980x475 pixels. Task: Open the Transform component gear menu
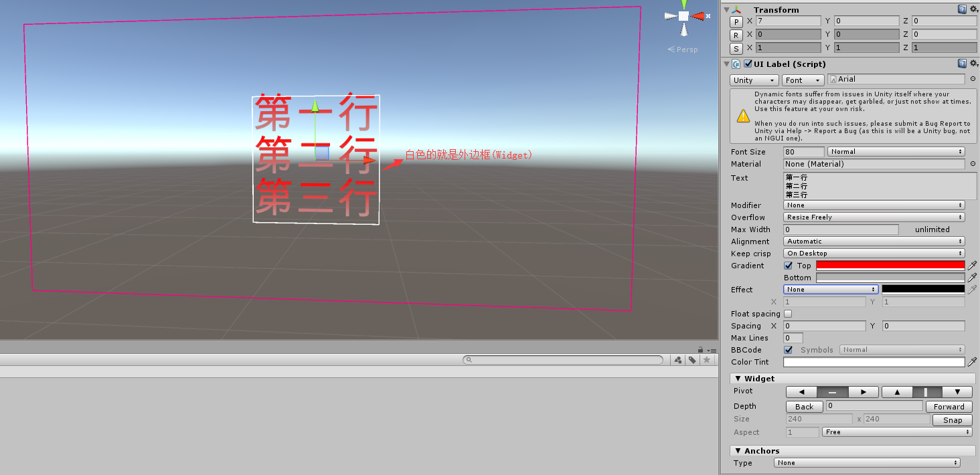click(973, 9)
